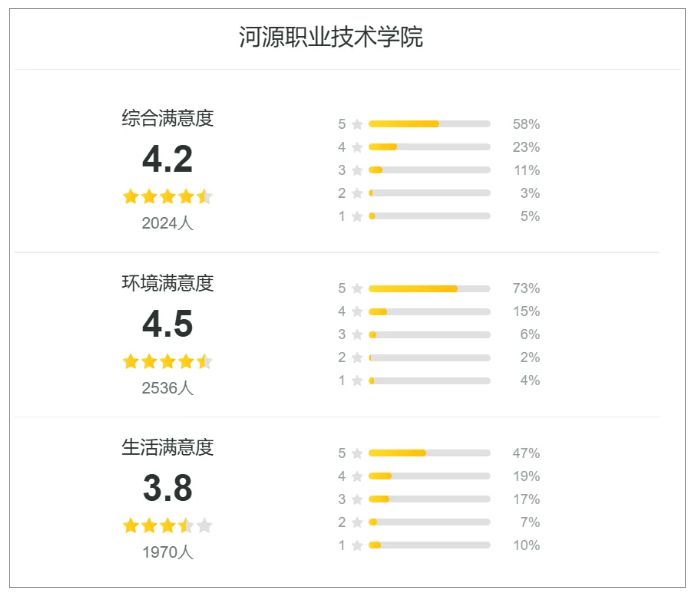Click the gold star rating under 4.5
The width and height of the screenshot is (694, 600).
(x=167, y=361)
